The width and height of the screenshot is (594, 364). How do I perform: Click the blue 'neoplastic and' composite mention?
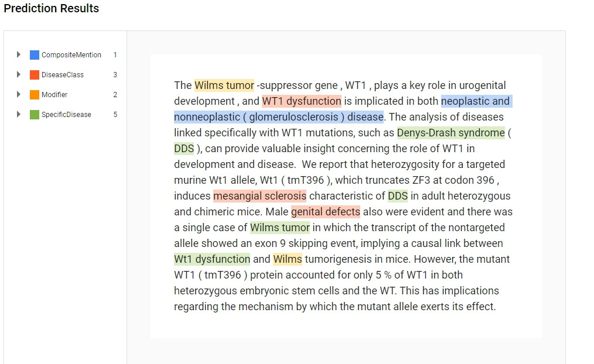(476, 101)
